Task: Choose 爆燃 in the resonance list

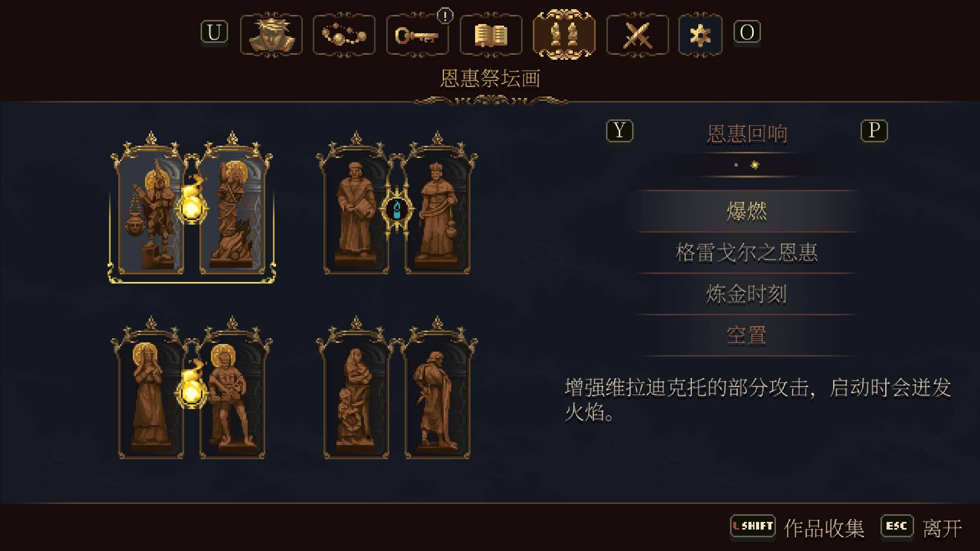Action: (746, 211)
